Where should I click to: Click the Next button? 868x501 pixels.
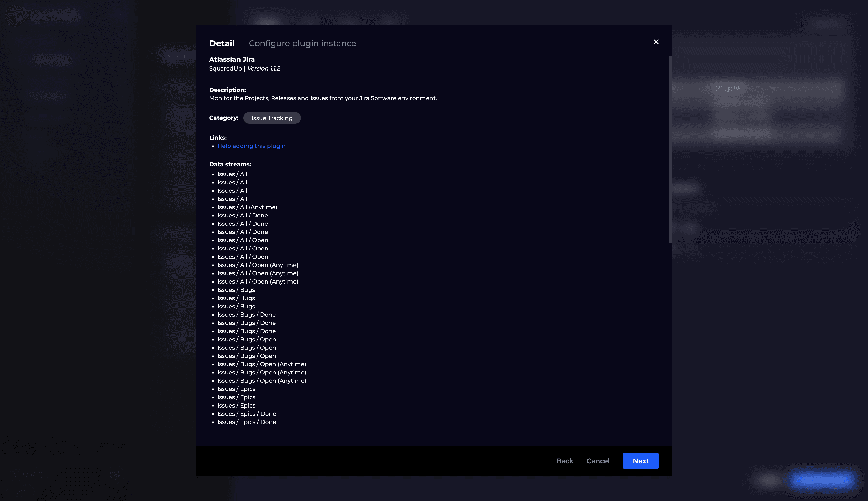640,461
